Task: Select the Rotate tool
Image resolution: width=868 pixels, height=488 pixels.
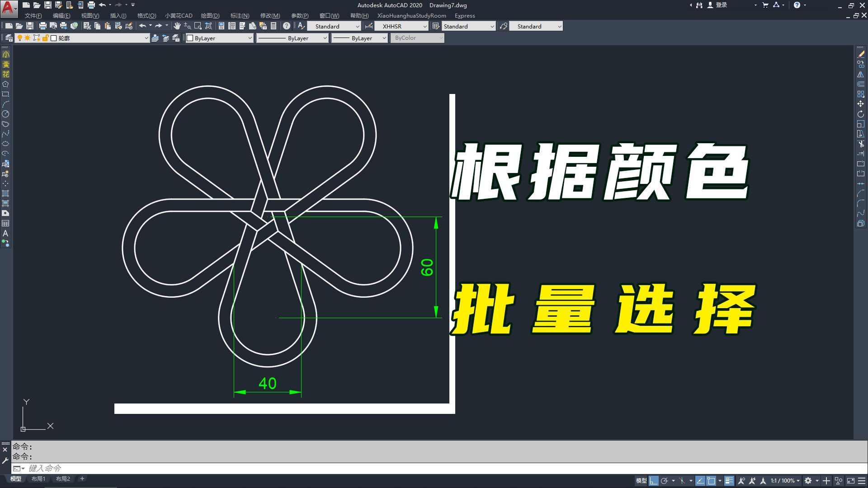Action: 861,114
